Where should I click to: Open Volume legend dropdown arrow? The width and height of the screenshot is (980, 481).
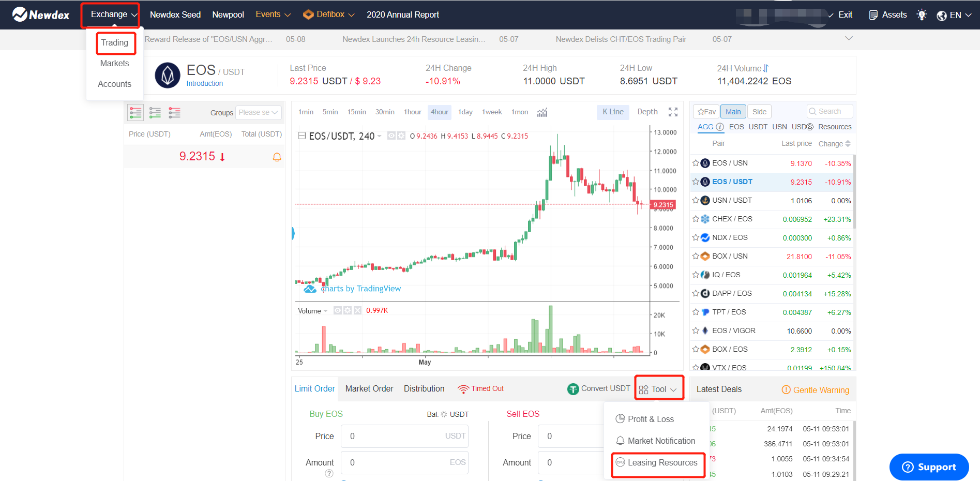(x=325, y=311)
